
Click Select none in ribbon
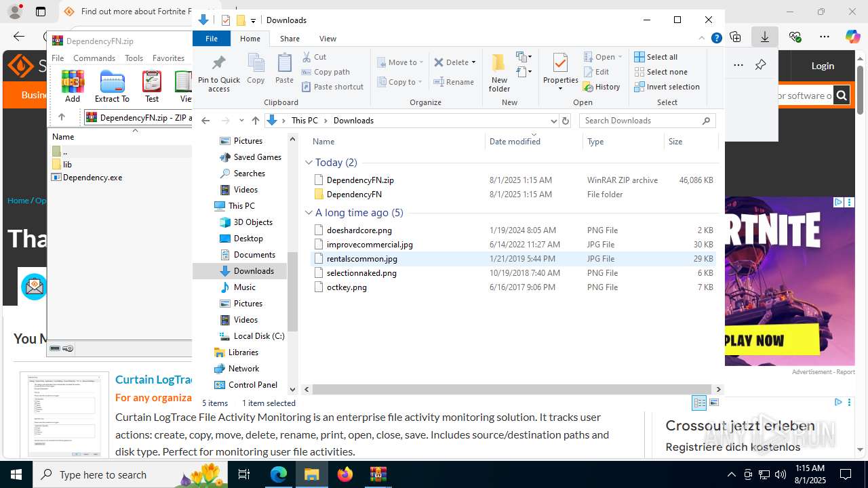(660, 72)
